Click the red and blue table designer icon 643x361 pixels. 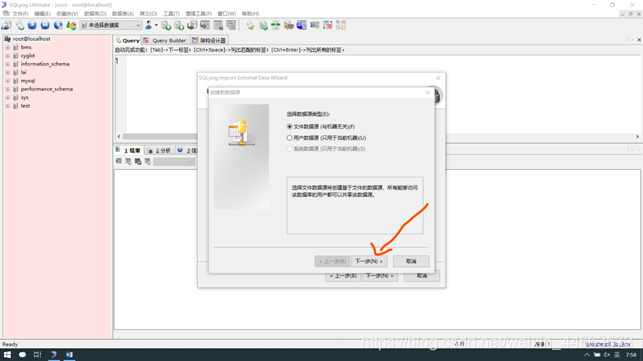click(x=328, y=25)
